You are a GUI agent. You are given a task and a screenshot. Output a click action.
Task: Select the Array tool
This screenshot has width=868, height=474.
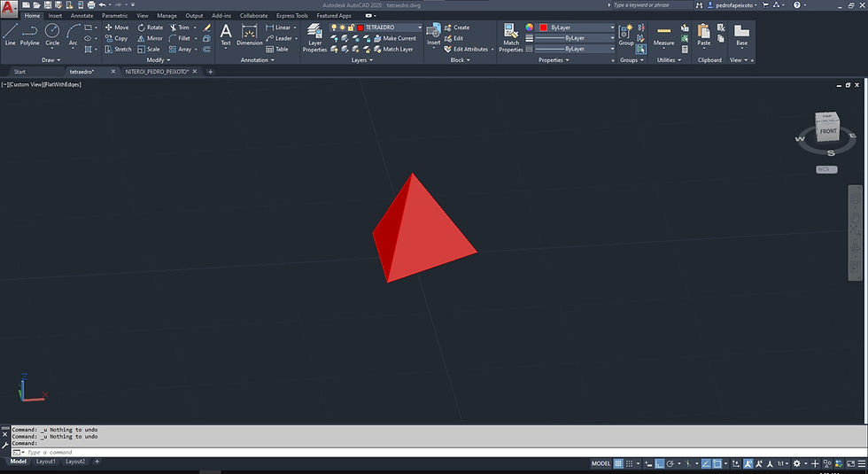(x=180, y=50)
